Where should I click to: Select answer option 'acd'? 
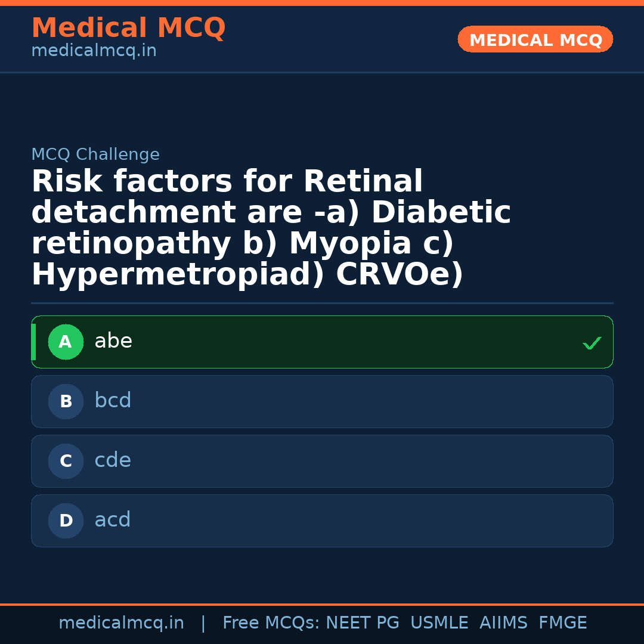(322, 521)
